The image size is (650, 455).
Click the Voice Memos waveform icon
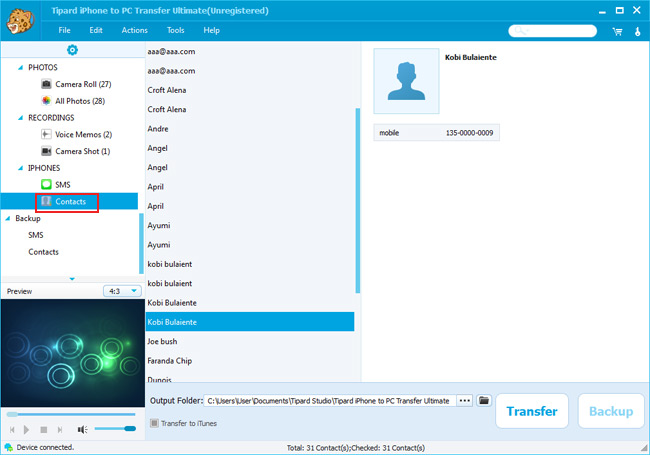[x=46, y=134]
